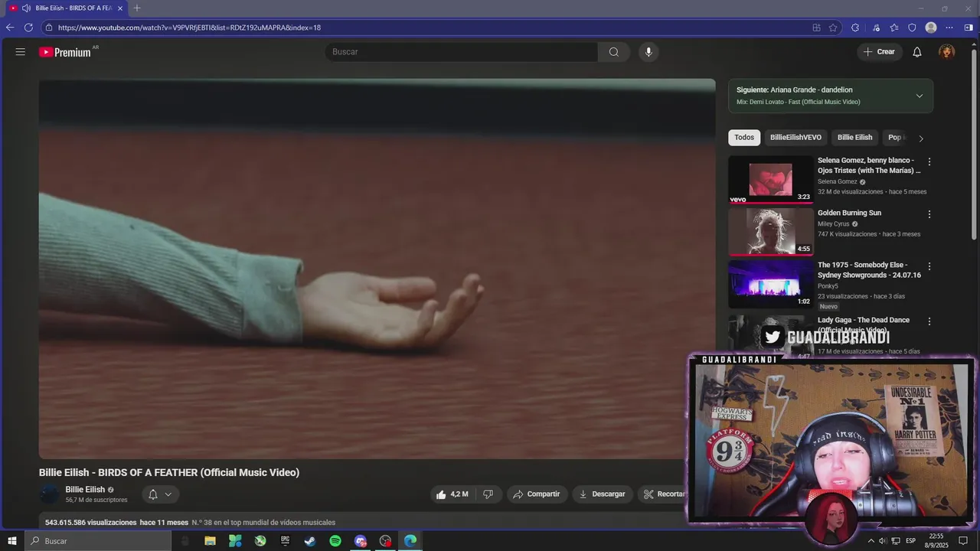Click the Windows taskbar Buscar box

tap(97, 541)
